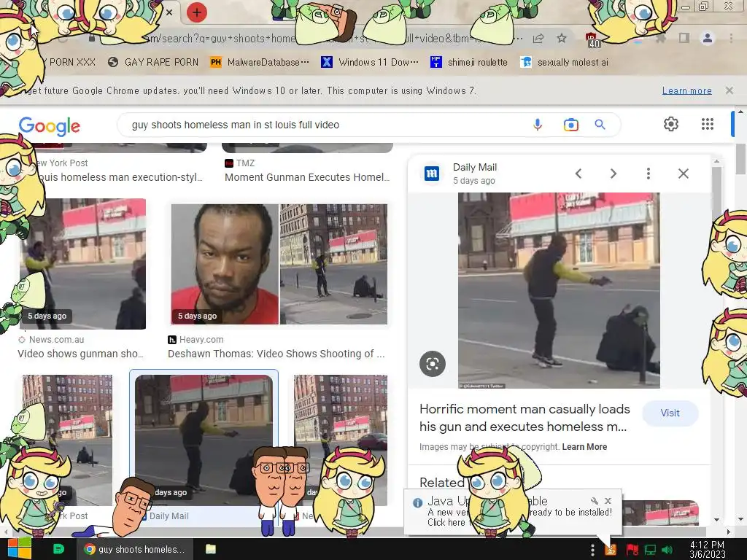The height and width of the screenshot is (560, 747).
Task: Open the taskbar clock showing 4:12 PM
Action: 708,550
